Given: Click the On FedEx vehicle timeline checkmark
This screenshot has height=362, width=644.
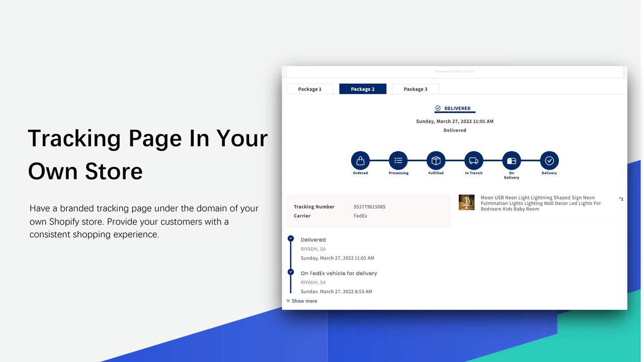Looking at the screenshot, I should pyautogui.click(x=290, y=273).
